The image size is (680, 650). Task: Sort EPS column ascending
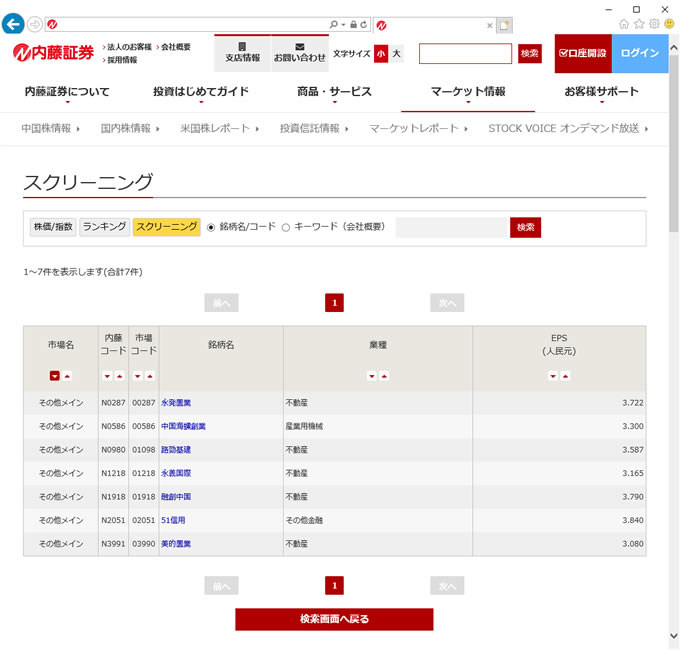566,376
